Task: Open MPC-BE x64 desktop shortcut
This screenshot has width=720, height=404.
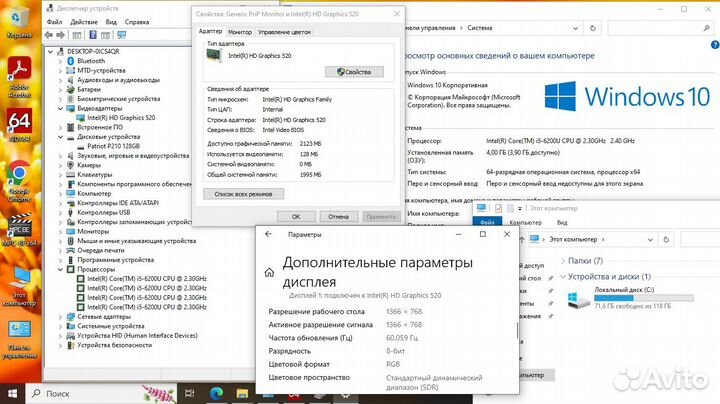Action: click(19, 230)
